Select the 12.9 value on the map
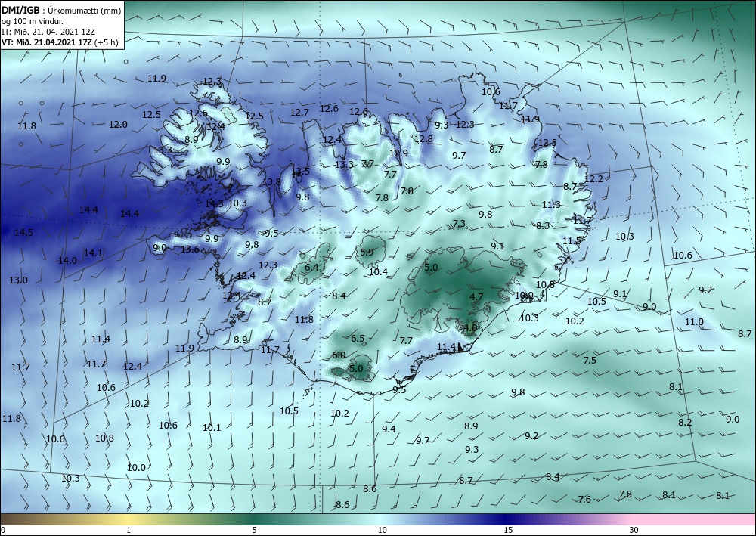 [398, 153]
